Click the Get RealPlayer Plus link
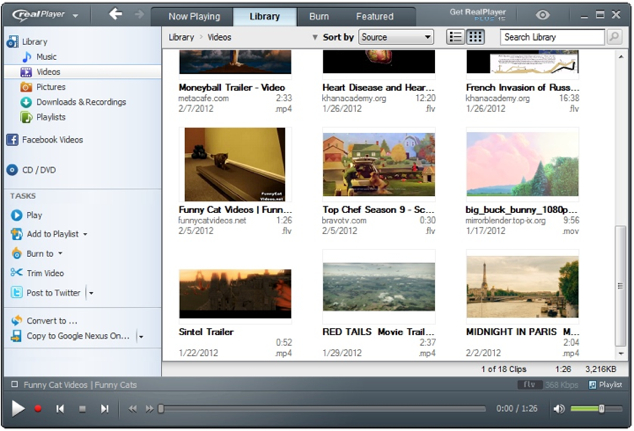The image size is (634, 431). click(x=478, y=14)
